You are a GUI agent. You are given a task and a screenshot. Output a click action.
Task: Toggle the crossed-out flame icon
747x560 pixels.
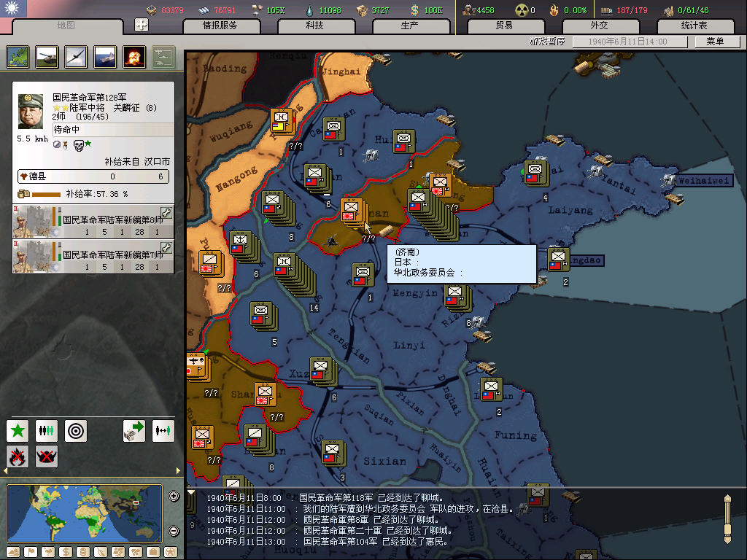click(18, 456)
